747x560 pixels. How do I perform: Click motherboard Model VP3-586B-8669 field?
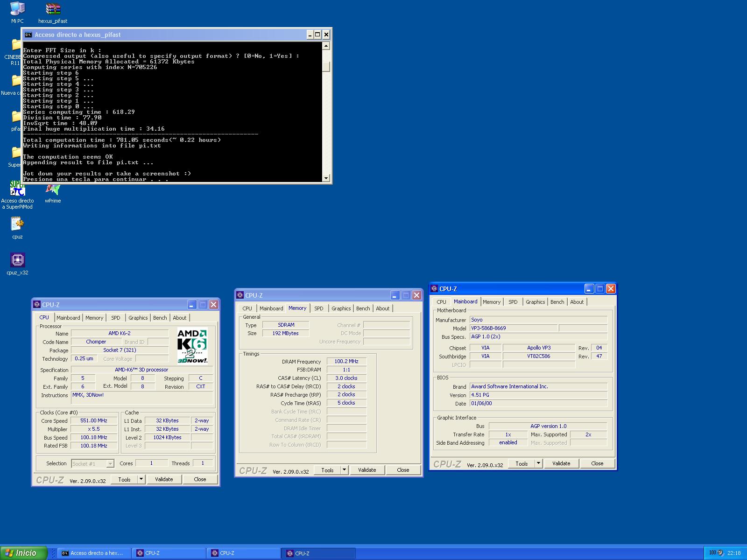[514, 328]
